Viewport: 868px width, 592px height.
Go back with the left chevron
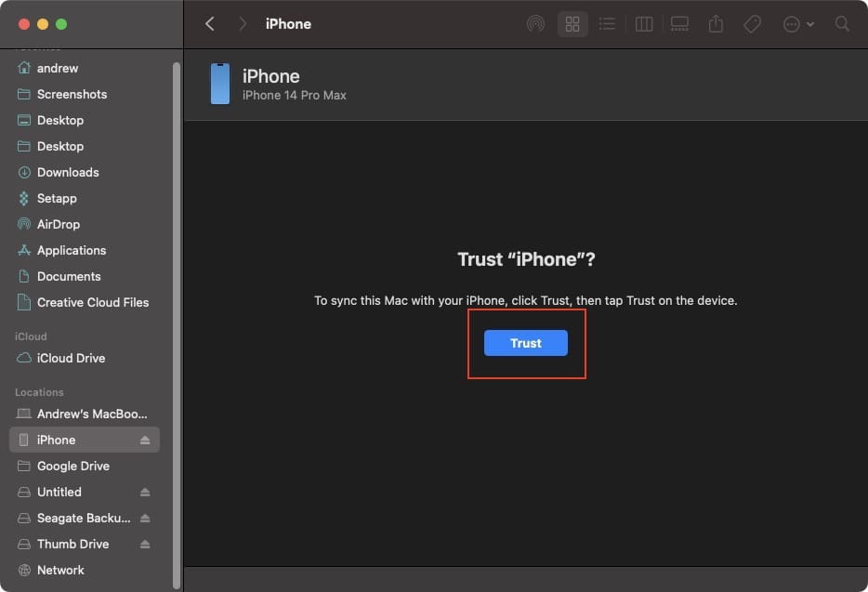[x=210, y=24]
